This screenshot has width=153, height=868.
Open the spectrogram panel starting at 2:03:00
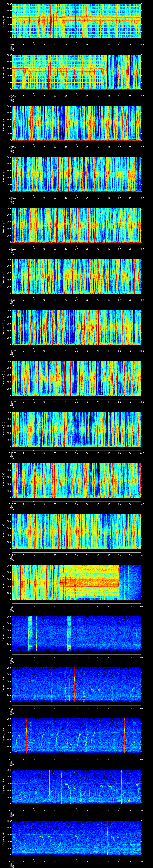[x=77, y=123]
